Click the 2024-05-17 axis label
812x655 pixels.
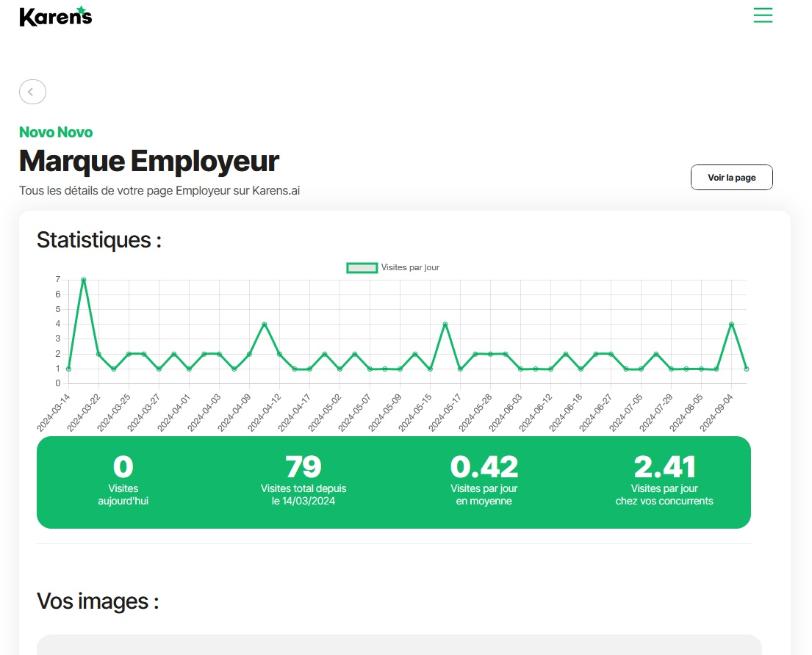(446, 412)
